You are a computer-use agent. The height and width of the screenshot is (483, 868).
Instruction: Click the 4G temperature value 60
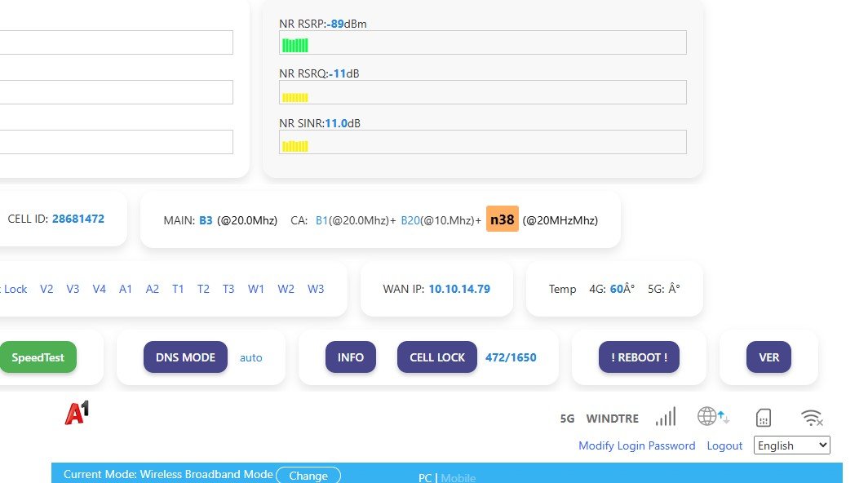pos(616,289)
